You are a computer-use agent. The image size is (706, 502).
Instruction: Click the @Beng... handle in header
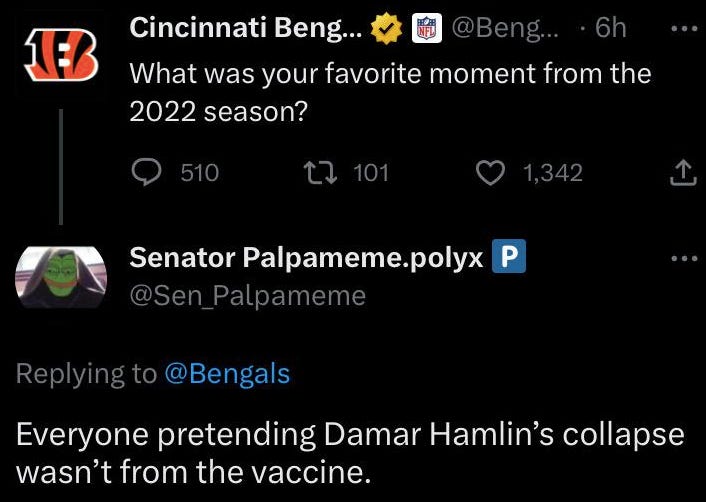507,29
